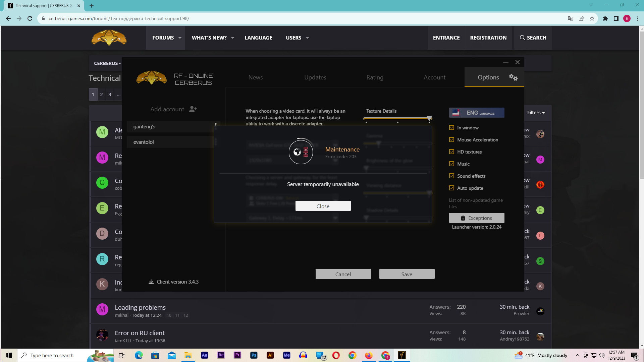Click the Texture Details slider handle
The width and height of the screenshot is (644, 362).
point(429,118)
